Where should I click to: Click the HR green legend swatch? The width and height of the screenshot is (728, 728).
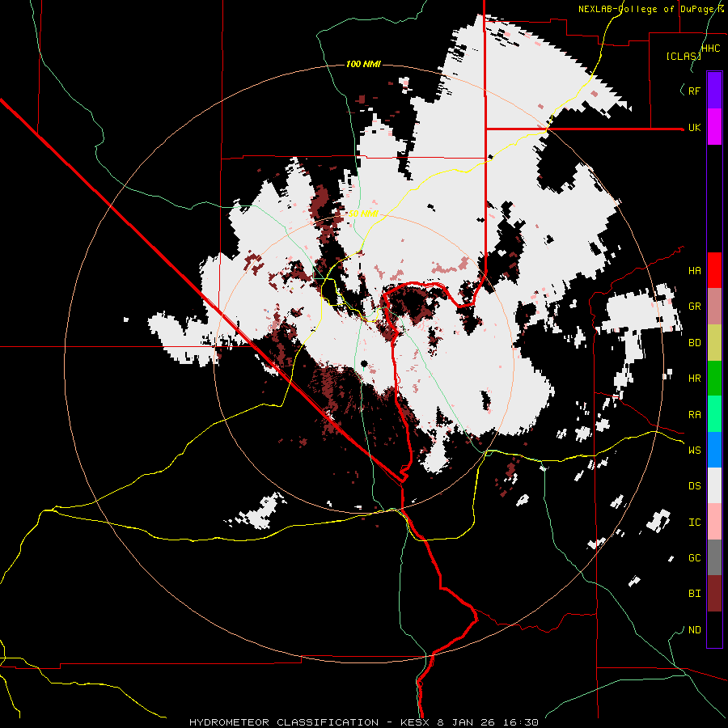coord(714,379)
